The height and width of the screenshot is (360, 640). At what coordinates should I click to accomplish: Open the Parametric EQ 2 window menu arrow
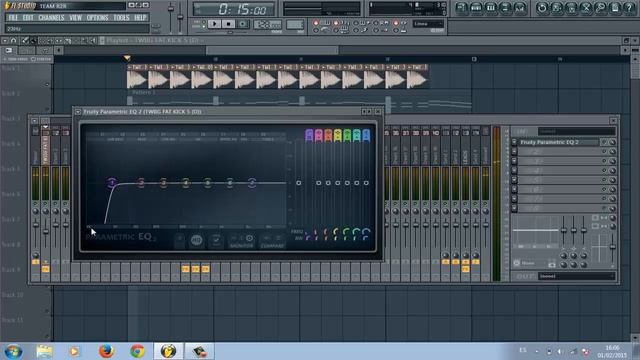point(78,111)
